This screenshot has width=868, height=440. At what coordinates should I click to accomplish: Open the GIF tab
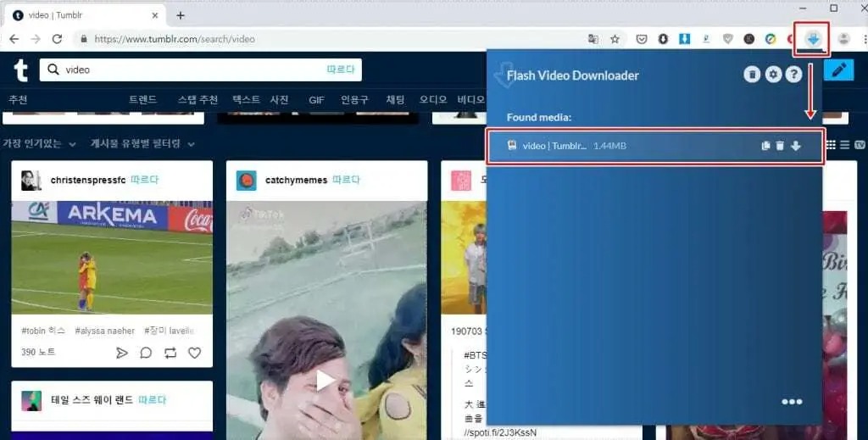[x=317, y=100]
